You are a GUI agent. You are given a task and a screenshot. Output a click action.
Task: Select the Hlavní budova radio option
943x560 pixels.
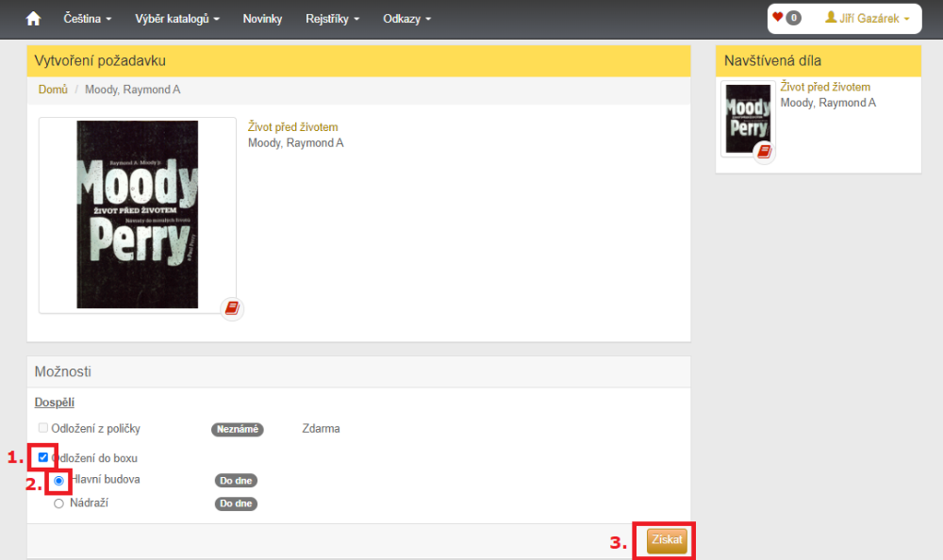tap(58, 480)
